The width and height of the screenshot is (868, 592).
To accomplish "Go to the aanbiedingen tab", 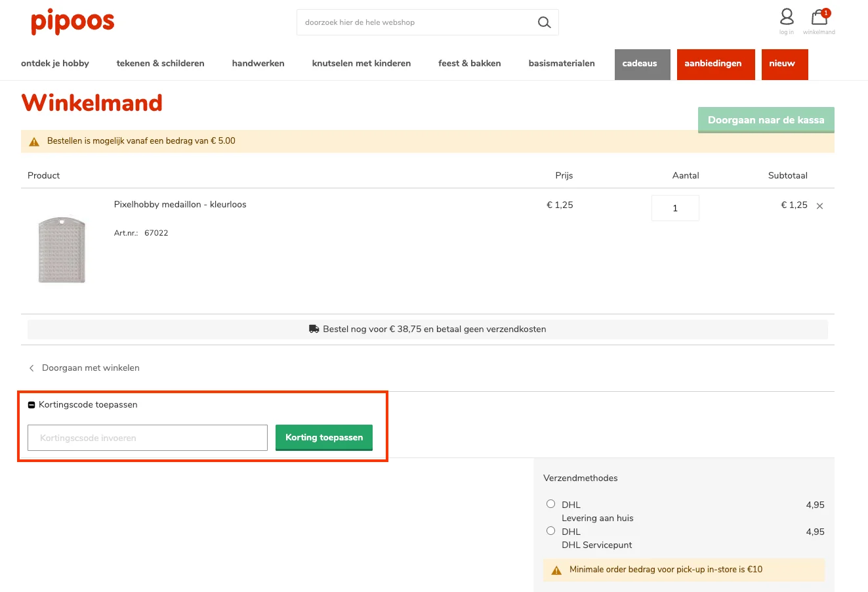I will pyautogui.click(x=715, y=64).
